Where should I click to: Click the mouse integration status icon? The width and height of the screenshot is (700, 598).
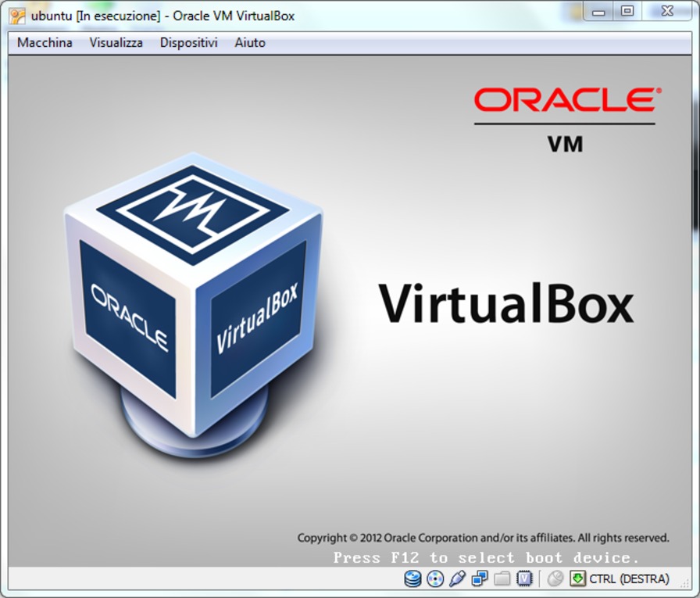555,578
